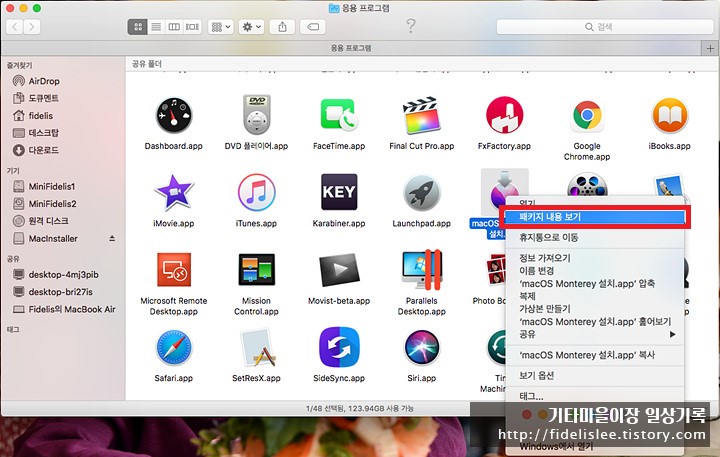
Task: Open the gear action menu dropdown
Action: (x=251, y=27)
